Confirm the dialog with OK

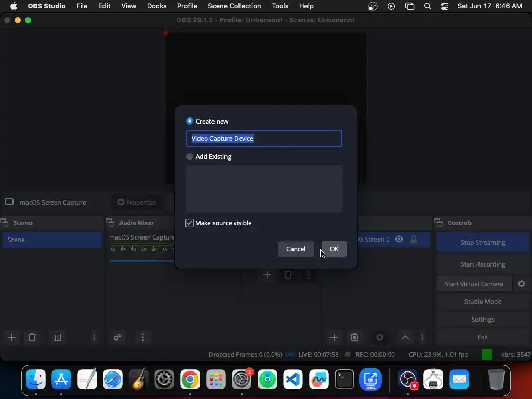[x=334, y=249]
